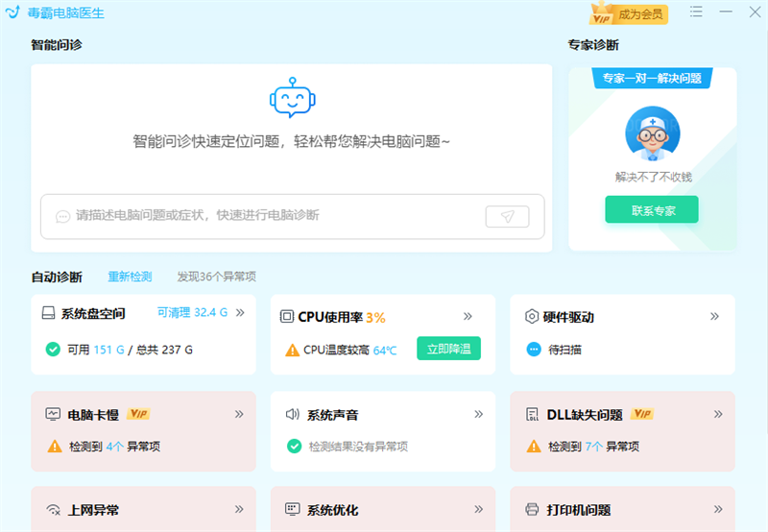Click the expert doctor avatar
768x532 pixels.
click(x=653, y=135)
